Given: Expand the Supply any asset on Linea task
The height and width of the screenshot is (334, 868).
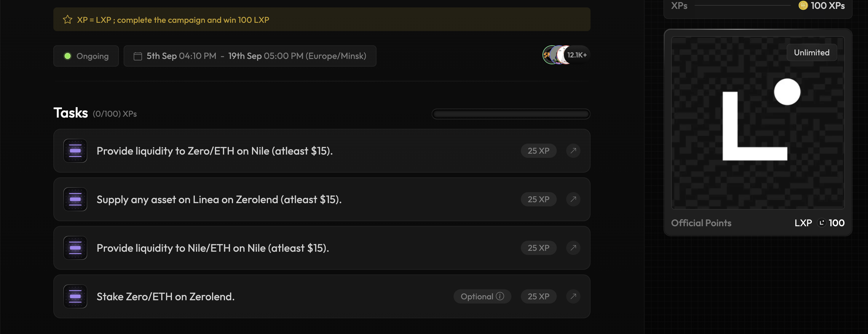Looking at the screenshot, I should (x=219, y=199).
